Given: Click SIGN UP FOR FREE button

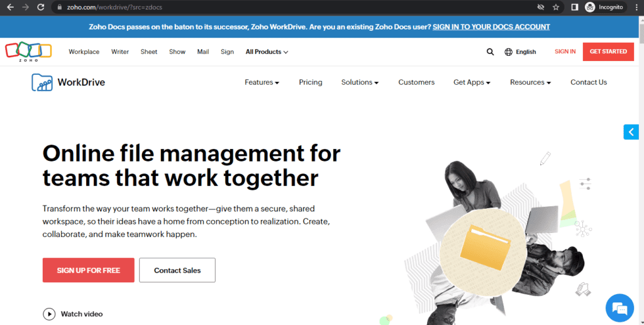Looking at the screenshot, I should pos(88,270).
